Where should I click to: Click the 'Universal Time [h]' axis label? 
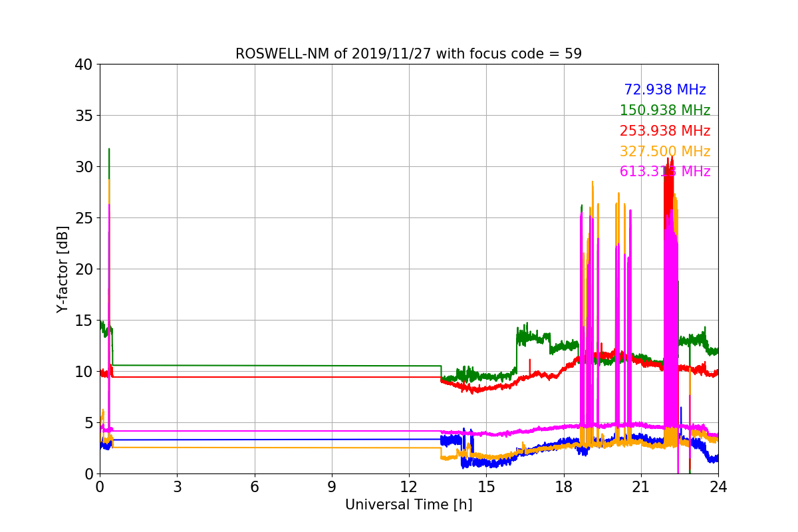pos(408,505)
